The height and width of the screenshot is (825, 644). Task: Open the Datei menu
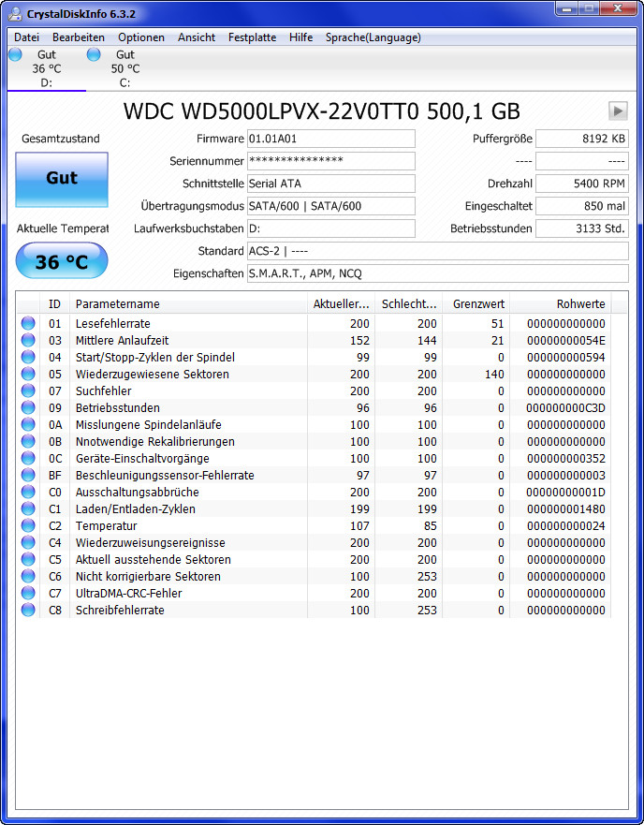coord(26,37)
